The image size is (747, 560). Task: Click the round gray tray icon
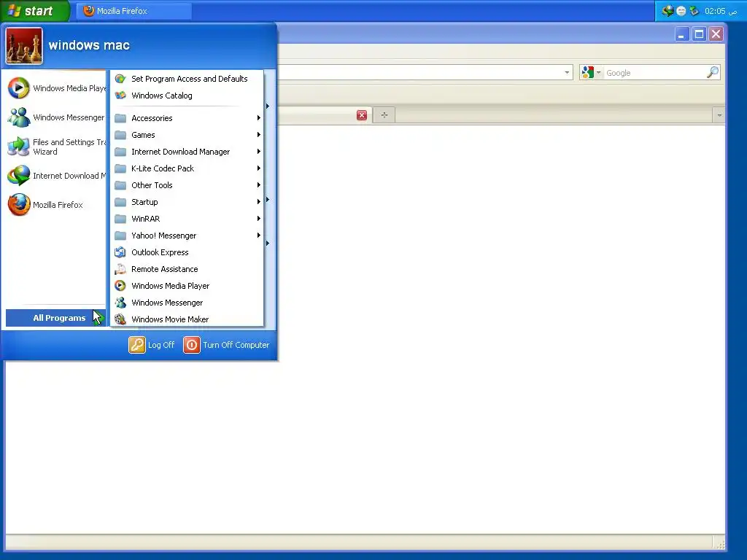pos(681,11)
